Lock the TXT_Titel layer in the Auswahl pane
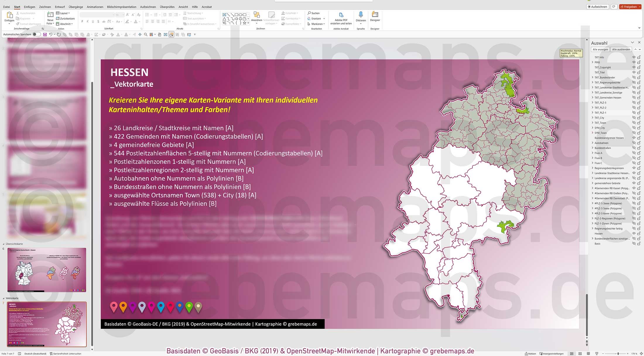Screen dimensions: 644x356 tap(639, 72)
